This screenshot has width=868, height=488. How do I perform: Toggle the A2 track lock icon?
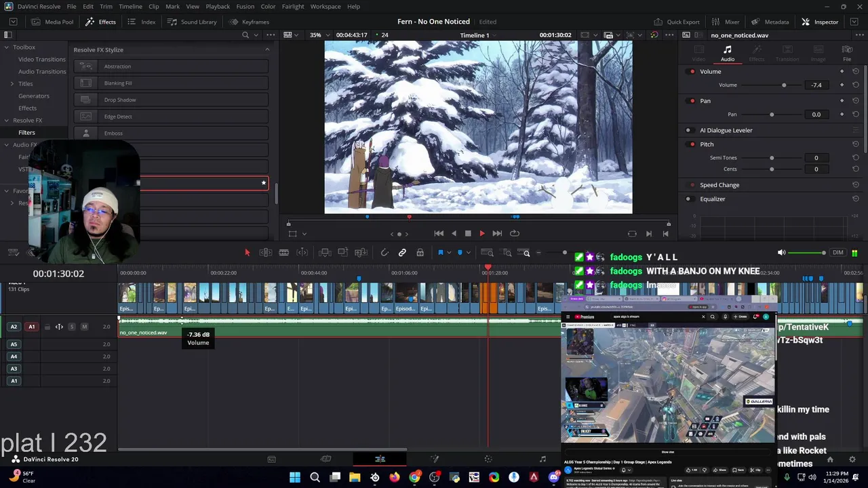click(47, 327)
